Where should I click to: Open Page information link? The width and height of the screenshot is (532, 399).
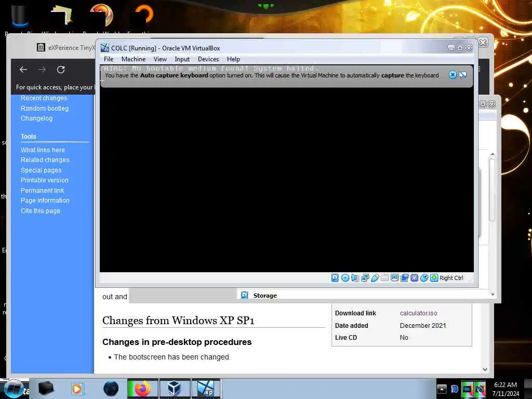pyautogui.click(x=45, y=200)
